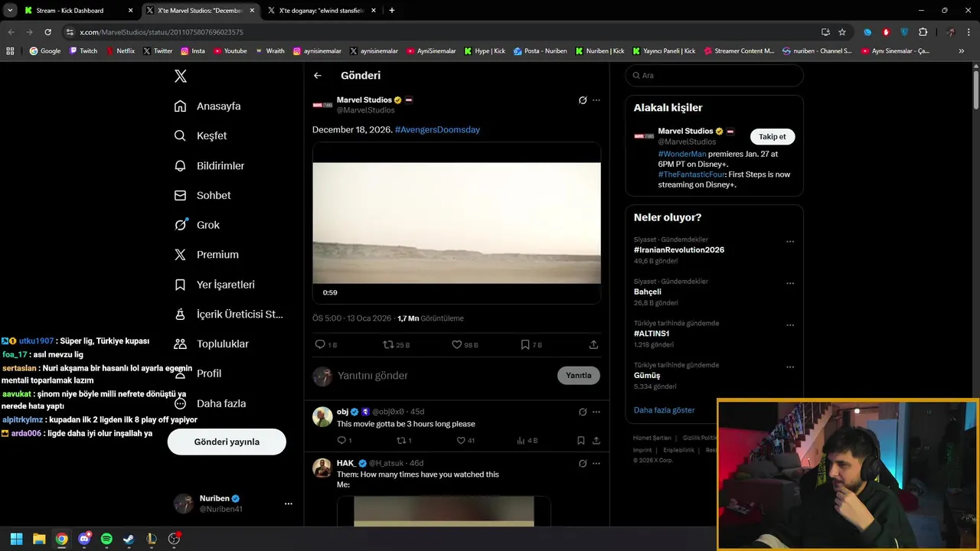This screenshot has height=551, width=980.
Task: Share obj's reply
Action: (596, 441)
